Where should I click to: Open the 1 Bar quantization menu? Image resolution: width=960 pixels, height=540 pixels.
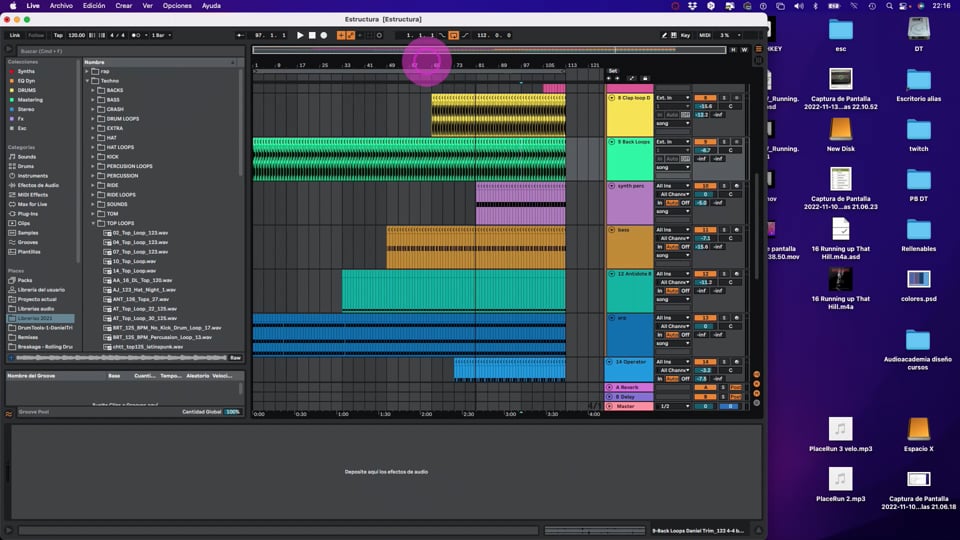tap(161, 36)
